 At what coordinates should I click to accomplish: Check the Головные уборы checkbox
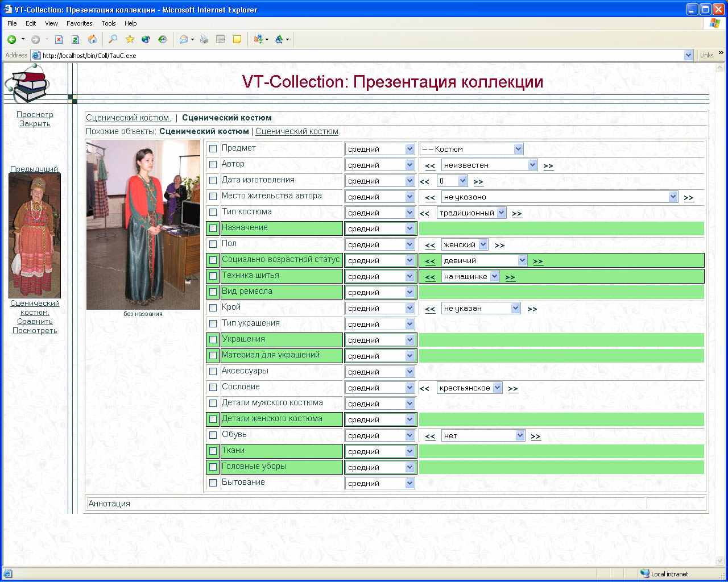[213, 467]
